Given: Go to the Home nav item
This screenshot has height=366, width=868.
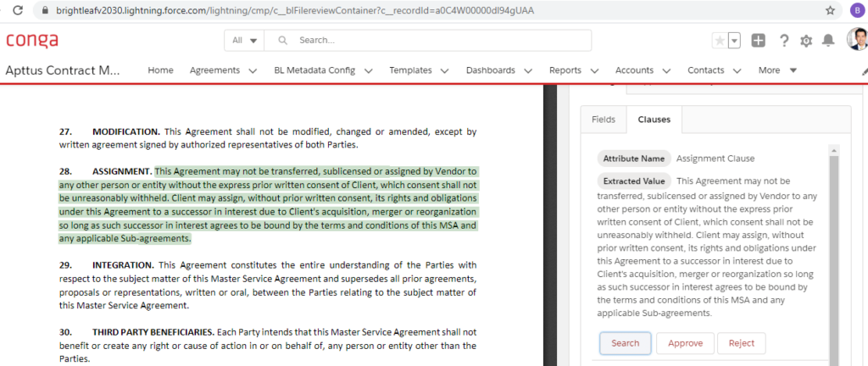Looking at the screenshot, I should pos(160,70).
